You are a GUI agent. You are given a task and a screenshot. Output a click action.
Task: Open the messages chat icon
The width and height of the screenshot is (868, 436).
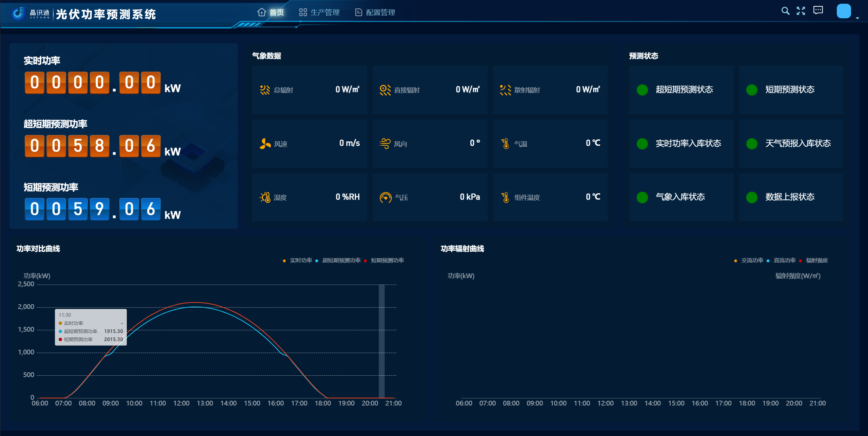pos(818,11)
